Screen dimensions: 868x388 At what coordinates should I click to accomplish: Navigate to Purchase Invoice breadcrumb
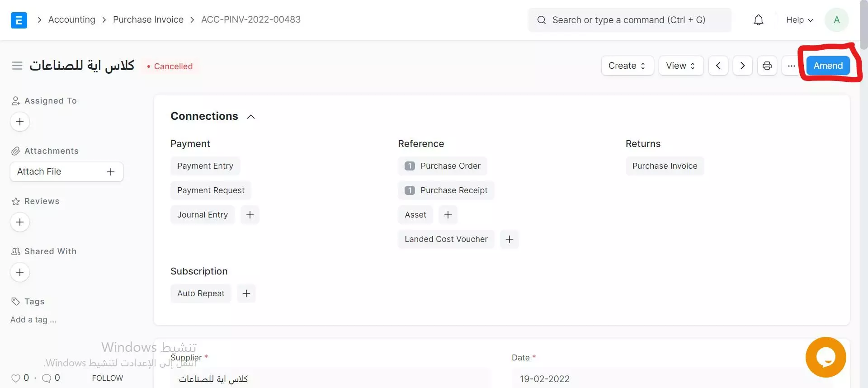click(x=148, y=19)
